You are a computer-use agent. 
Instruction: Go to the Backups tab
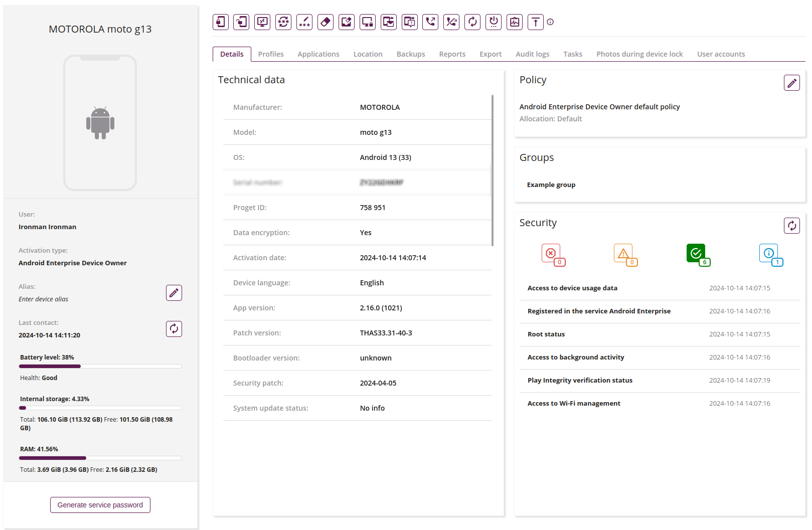click(411, 54)
